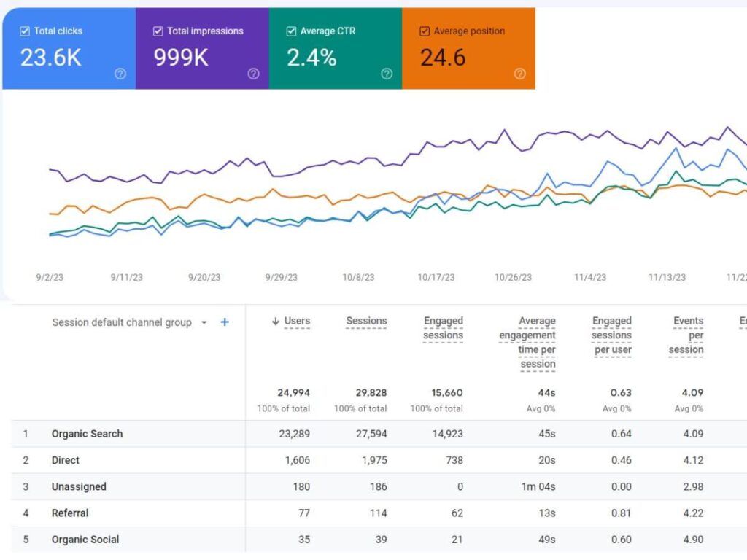Open help icon on Average position card
This screenshot has height=560, width=747.
point(520,74)
